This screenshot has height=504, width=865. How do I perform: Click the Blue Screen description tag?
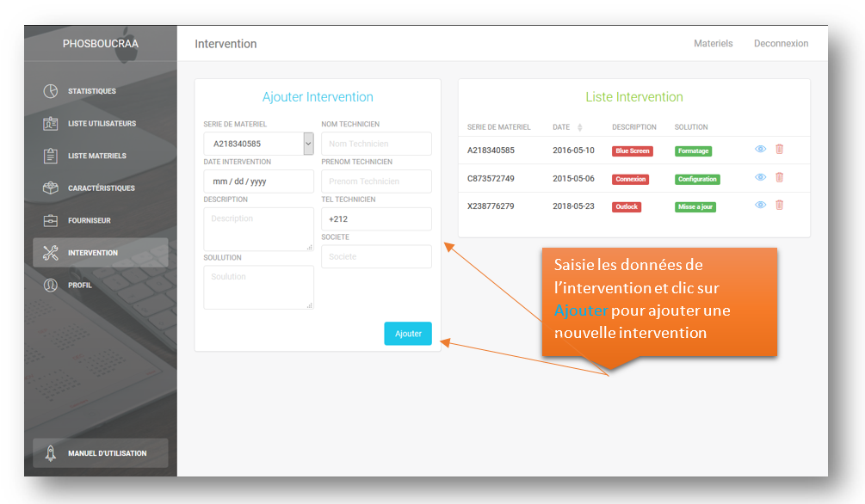(x=633, y=151)
